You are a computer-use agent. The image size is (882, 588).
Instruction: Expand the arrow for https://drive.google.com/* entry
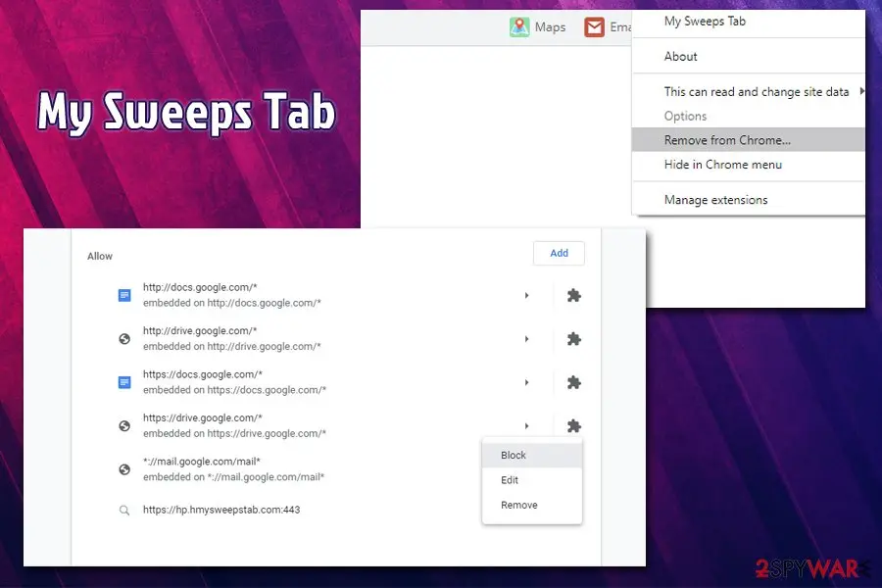coord(526,426)
